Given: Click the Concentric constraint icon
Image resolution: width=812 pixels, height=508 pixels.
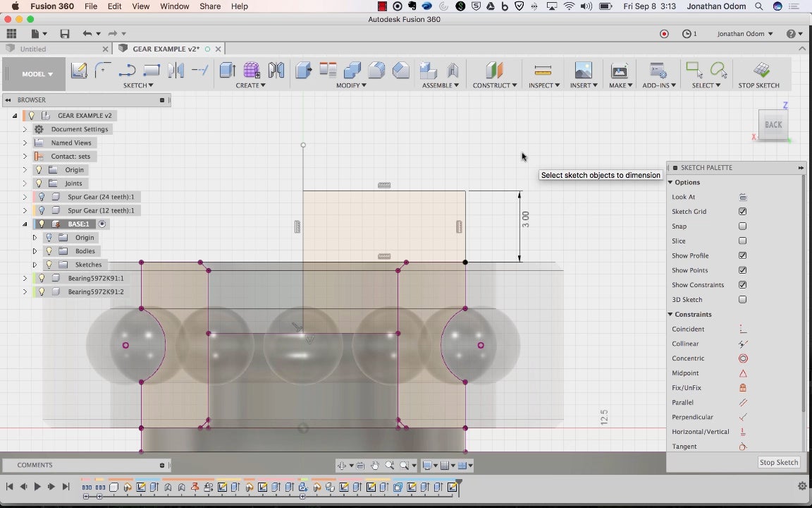Looking at the screenshot, I should (743, 358).
